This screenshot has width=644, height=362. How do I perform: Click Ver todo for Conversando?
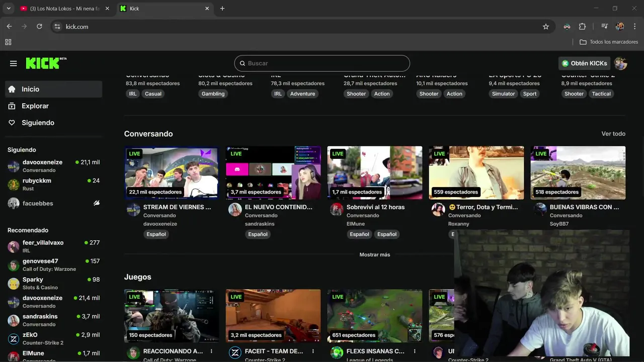tap(613, 134)
